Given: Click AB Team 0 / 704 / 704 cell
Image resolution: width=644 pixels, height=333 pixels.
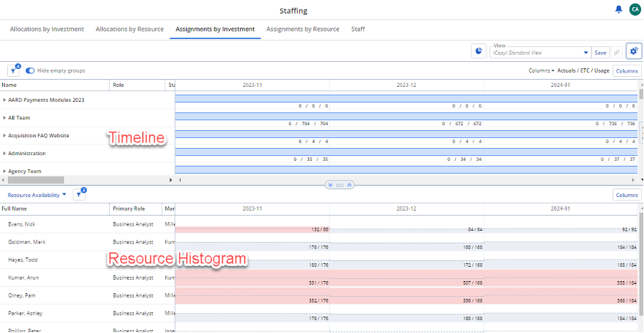Looking at the screenshot, I should pyautogui.click(x=308, y=123).
